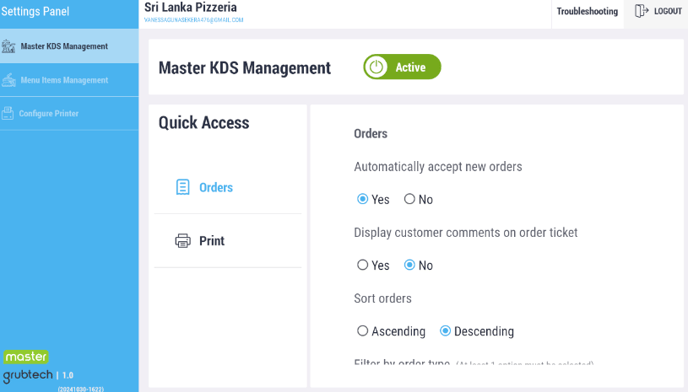Click the Automatically accept new orders label
This screenshot has height=392, width=688.
[438, 167]
